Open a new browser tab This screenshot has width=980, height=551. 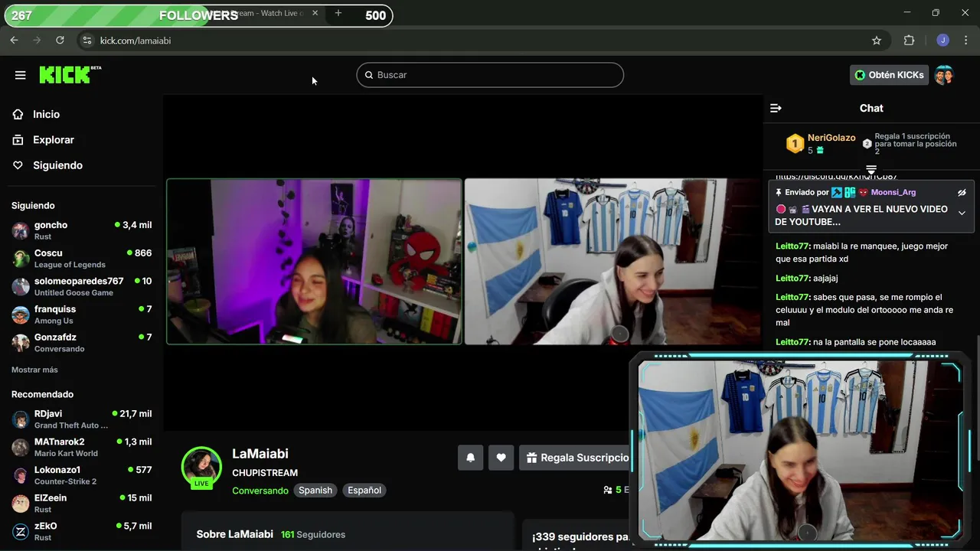pyautogui.click(x=338, y=13)
